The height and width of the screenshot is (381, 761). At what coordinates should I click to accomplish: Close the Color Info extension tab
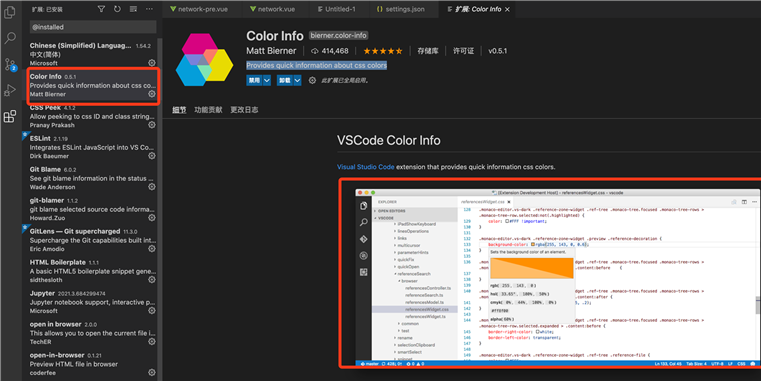pyautogui.click(x=507, y=9)
